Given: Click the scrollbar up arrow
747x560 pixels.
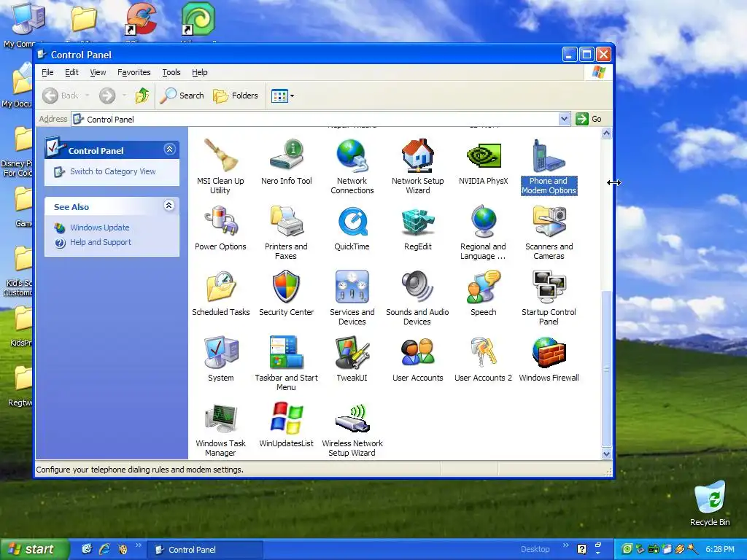Looking at the screenshot, I should coord(606,133).
